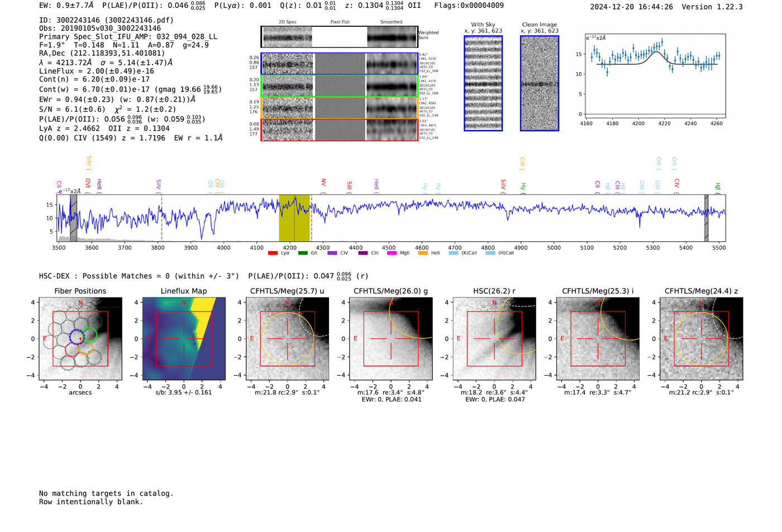The width and height of the screenshot is (782, 532).
Task: Click the With Sky cutout image
Action: click(483, 83)
